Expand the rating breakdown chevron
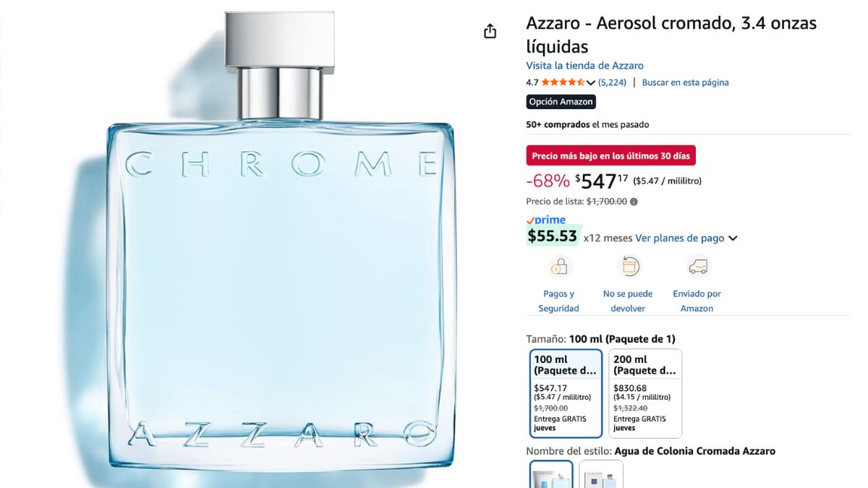Viewport: 868px width, 488px height. pyautogui.click(x=591, y=83)
